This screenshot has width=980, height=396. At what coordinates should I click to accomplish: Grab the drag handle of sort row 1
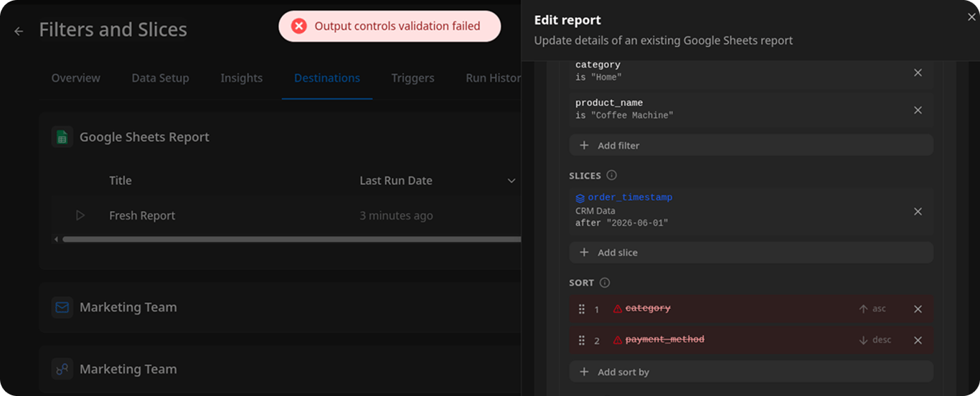point(582,309)
